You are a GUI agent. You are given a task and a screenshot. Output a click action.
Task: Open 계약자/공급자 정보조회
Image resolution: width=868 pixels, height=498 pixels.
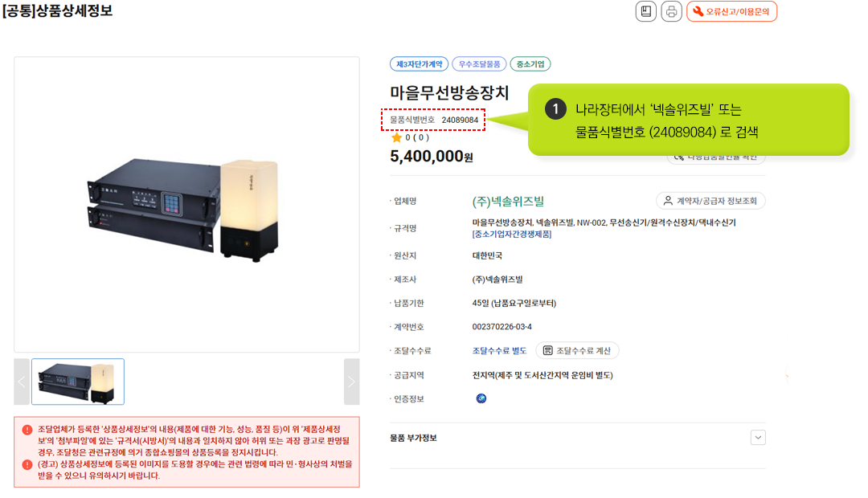[710, 201]
